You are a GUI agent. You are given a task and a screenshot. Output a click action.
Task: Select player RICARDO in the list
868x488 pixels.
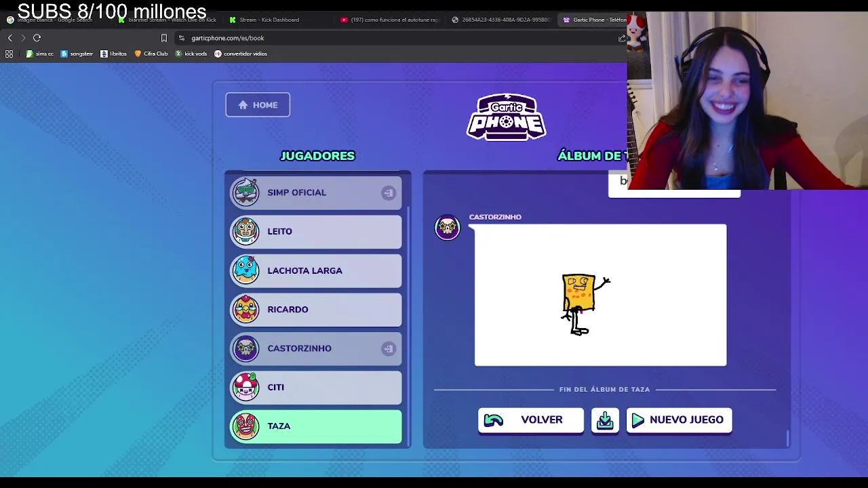(x=316, y=310)
